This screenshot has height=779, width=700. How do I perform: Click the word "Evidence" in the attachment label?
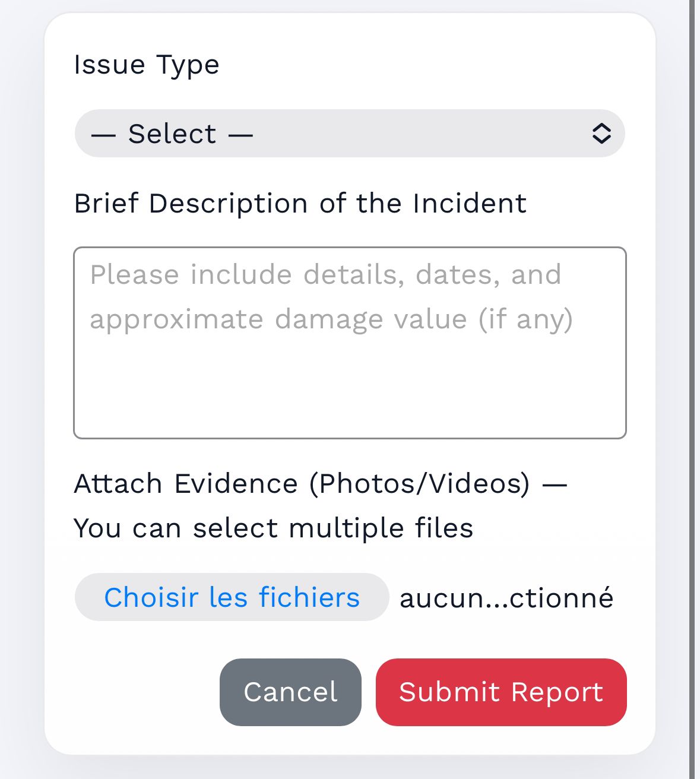click(x=236, y=484)
